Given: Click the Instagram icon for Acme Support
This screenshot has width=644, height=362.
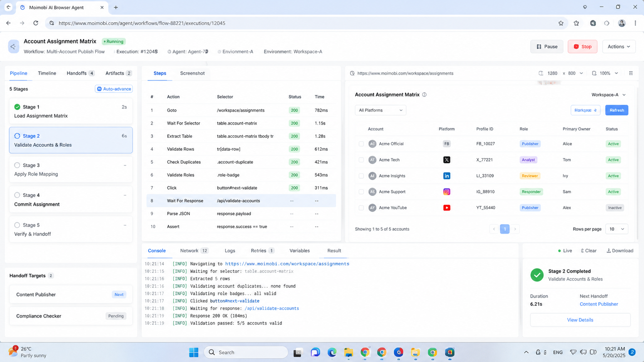Looking at the screenshot, I should (x=446, y=192).
